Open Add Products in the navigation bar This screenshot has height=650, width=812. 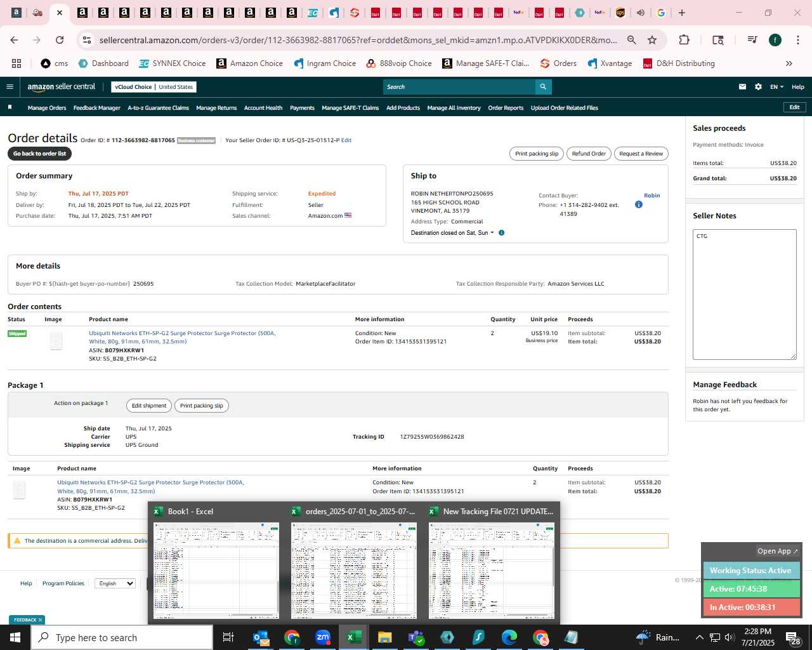403,108
